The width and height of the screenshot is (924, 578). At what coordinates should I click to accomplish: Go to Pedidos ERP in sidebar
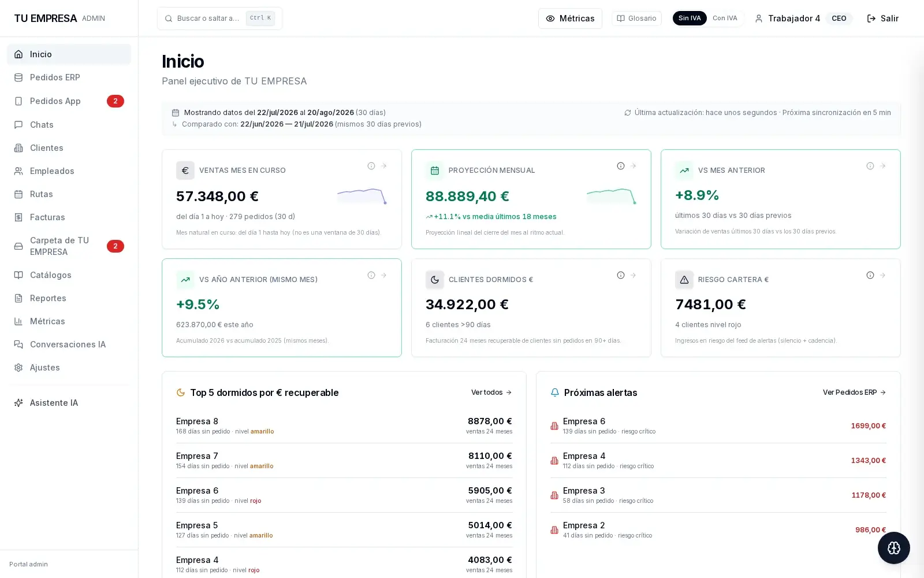pyautogui.click(x=69, y=77)
